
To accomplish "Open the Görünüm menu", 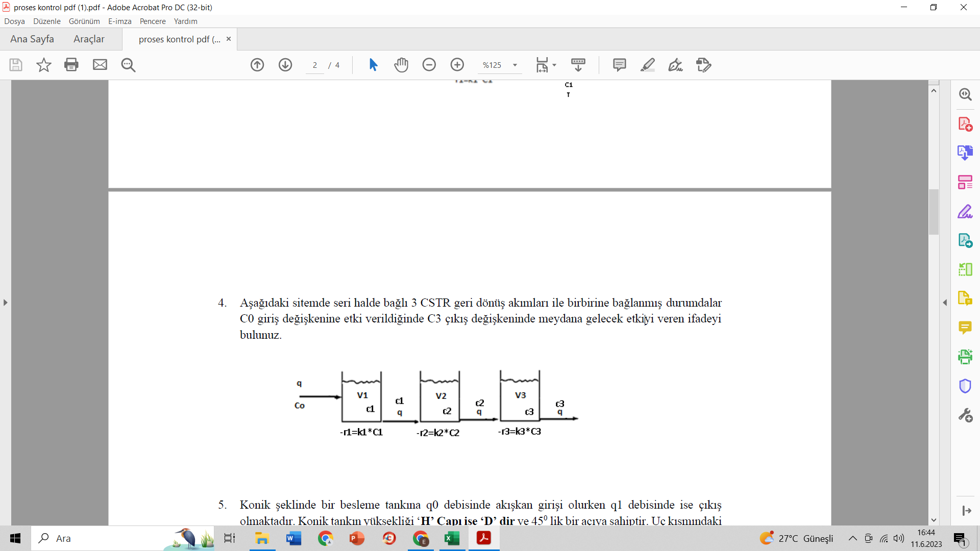I will (x=84, y=21).
